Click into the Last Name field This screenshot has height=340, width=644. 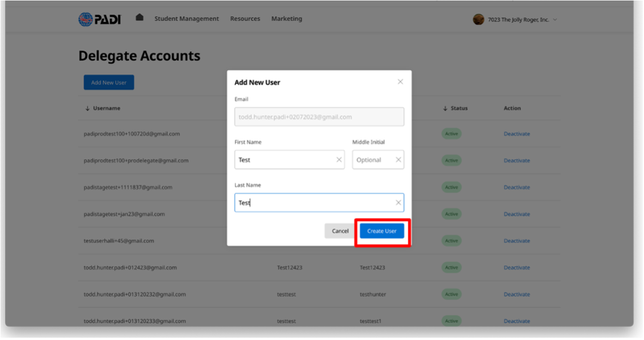click(x=315, y=203)
